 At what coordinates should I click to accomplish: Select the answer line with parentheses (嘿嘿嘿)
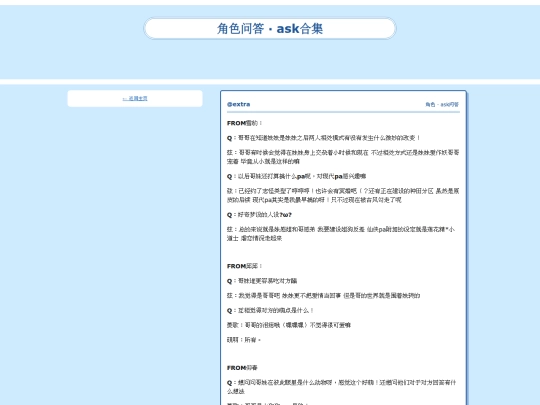click(x=289, y=325)
